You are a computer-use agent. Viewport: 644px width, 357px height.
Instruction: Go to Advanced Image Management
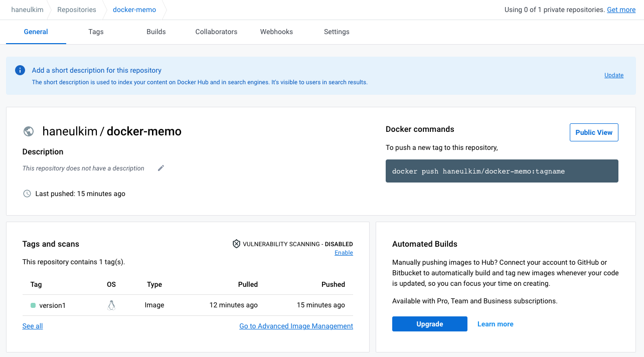[296, 326]
